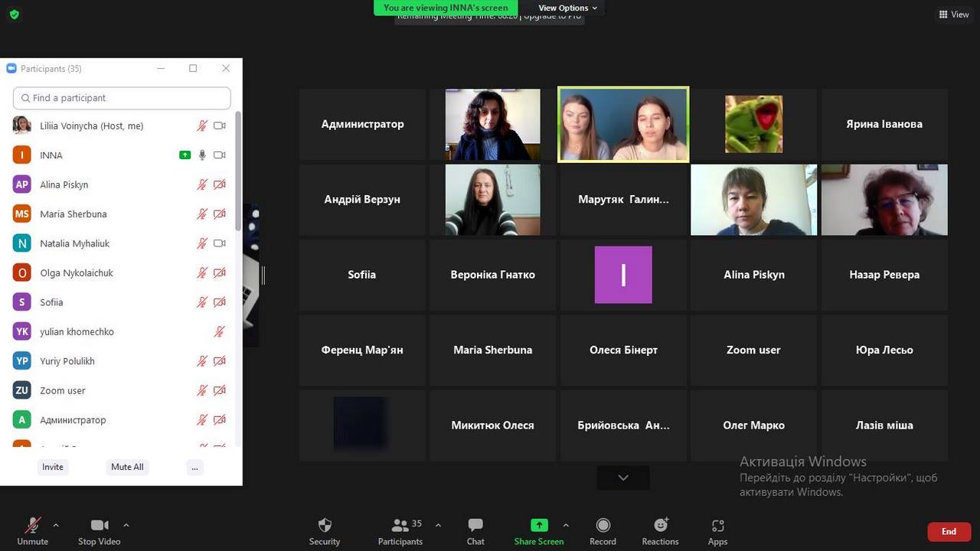Click Администратор's A avatar in the list
Screen dimensions: 980x551
click(21, 419)
